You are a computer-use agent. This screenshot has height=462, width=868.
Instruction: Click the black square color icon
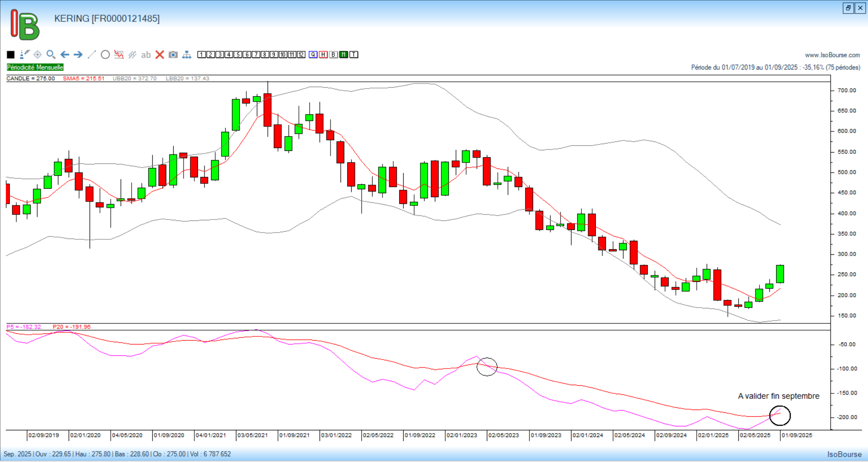11,55
